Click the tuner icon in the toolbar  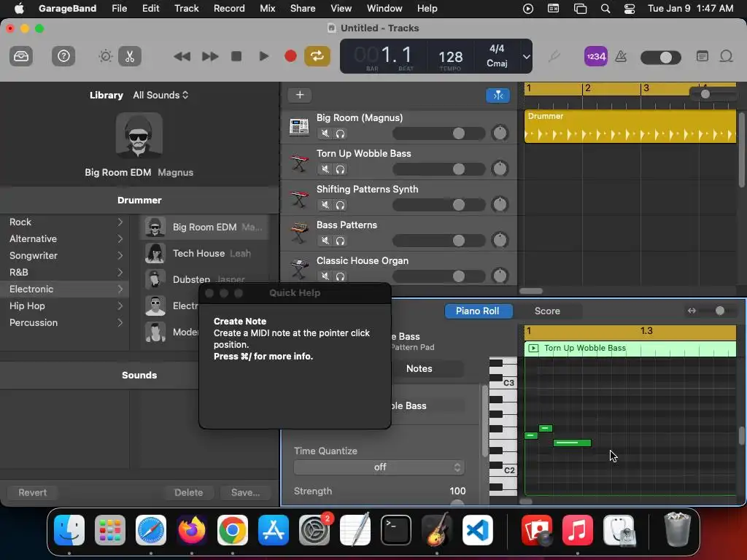(554, 57)
